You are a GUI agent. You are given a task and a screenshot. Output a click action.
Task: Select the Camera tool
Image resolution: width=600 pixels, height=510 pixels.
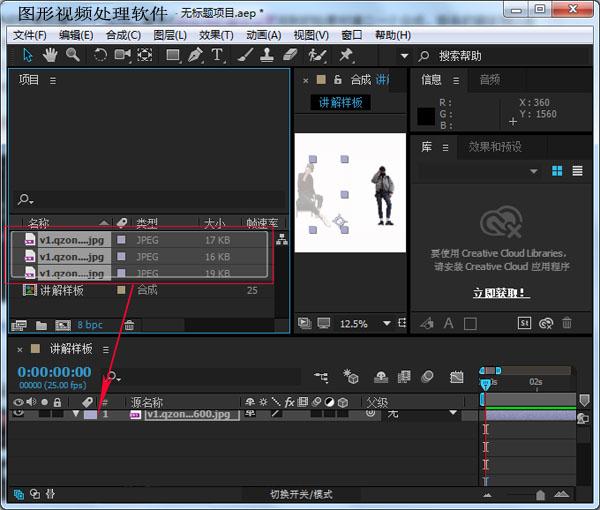pyautogui.click(x=122, y=55)
